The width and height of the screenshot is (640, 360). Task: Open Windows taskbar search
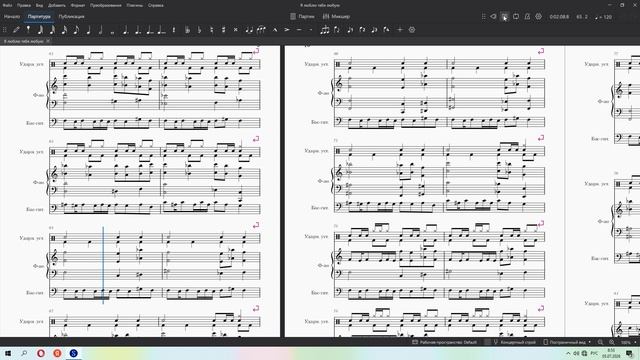[x=24, y=353]
